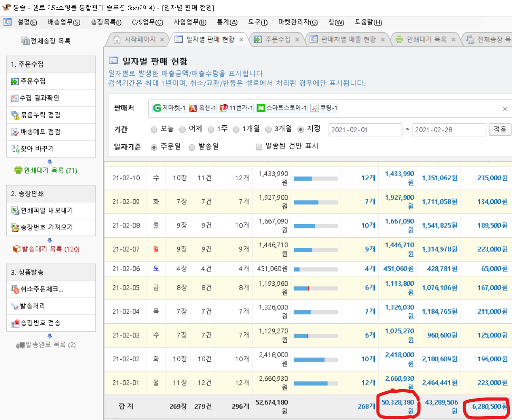512x420 pixels.
Task: Click the 21-02-01 sales progress bar
Action: [316, 383]
